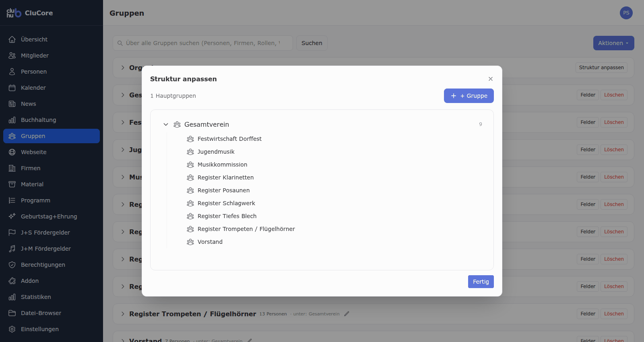Click the group icon beside Festwirtschaft Dorffest
Screen dimensions: 644x342
click(190, 139)
